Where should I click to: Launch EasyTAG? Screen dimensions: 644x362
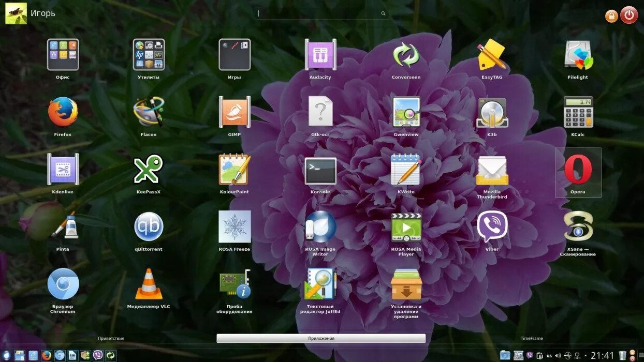492,55
